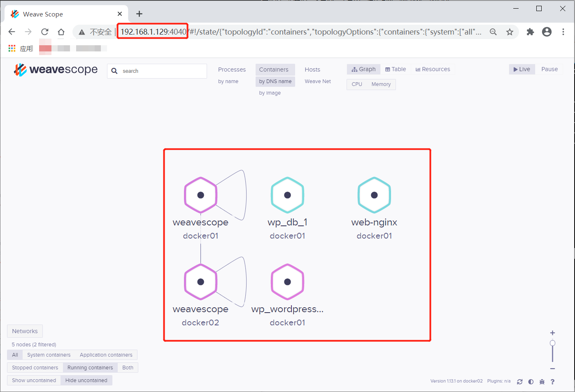
Task: Open a new browser tab
Action: tap(139, 14)
